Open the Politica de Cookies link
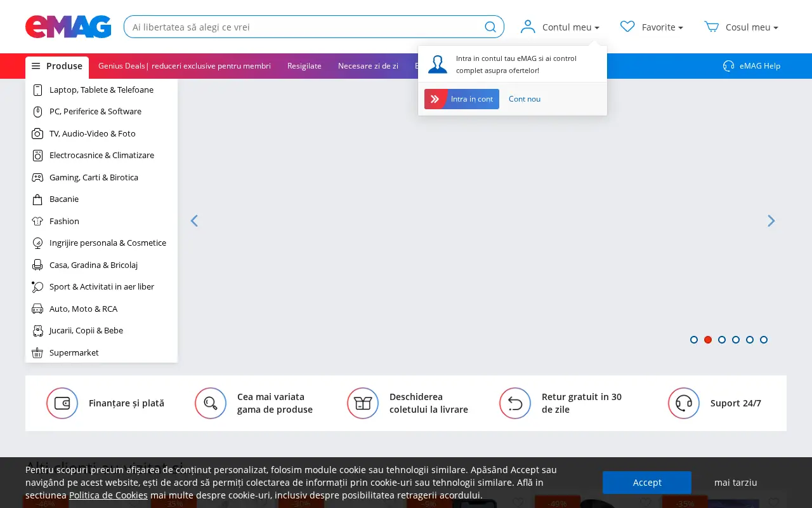 [x=108, y=495]
